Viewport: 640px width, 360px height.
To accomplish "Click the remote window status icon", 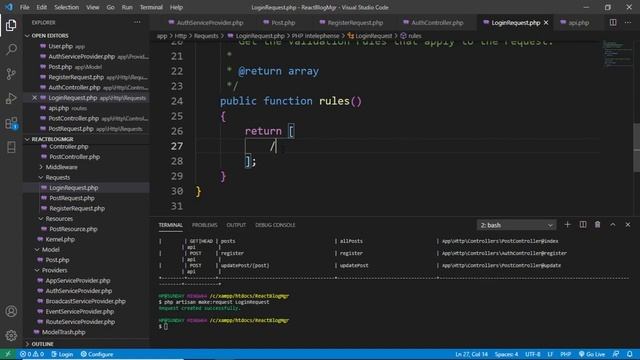I will [8, 354].
